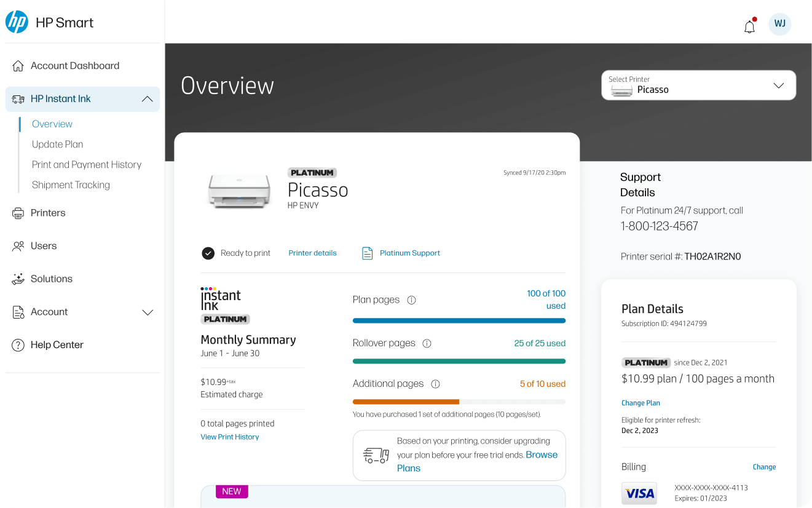
Task: Click the Additional pages progress bar
Action: (x=459, y=402)
